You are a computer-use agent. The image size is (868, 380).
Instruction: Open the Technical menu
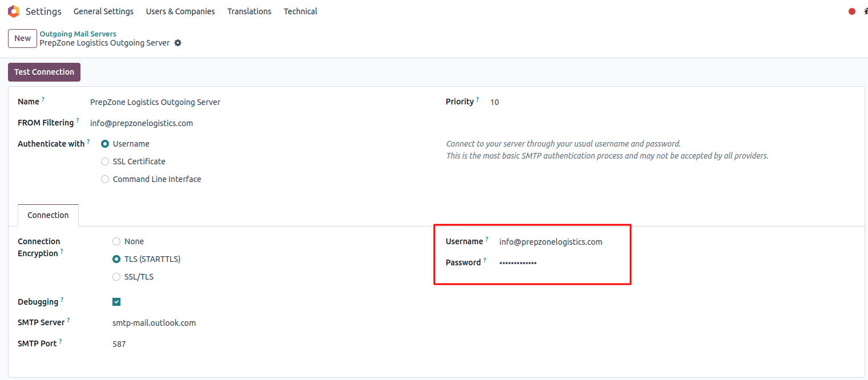click(300, 11)
